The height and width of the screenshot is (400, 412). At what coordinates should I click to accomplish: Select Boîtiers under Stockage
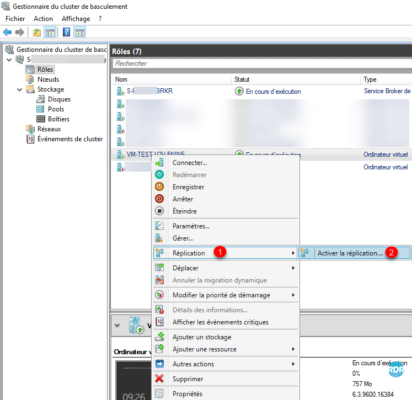tap(58, 119)
